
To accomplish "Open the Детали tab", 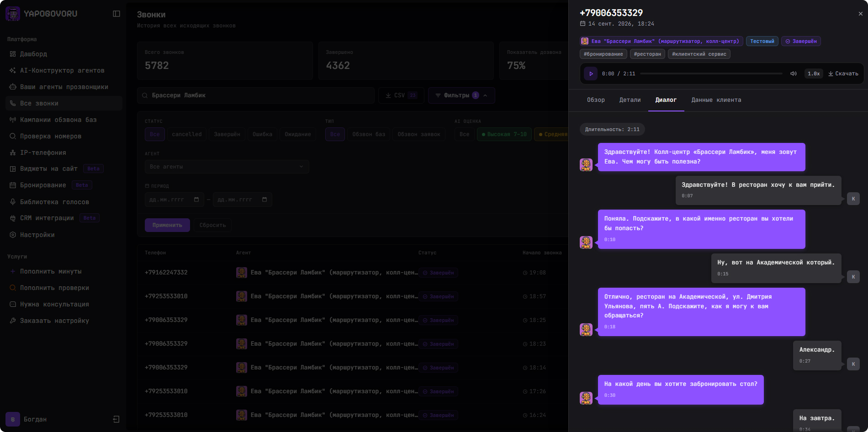I will [x=630, y=100].
